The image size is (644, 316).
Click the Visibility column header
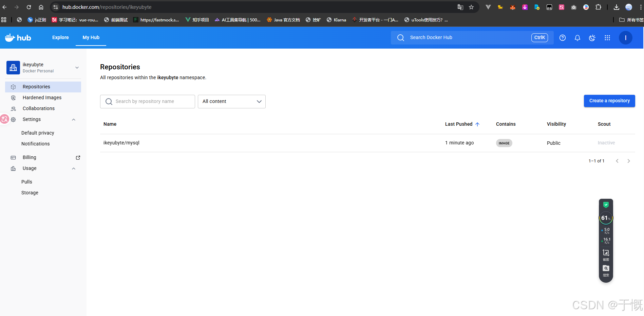[556, 124]
